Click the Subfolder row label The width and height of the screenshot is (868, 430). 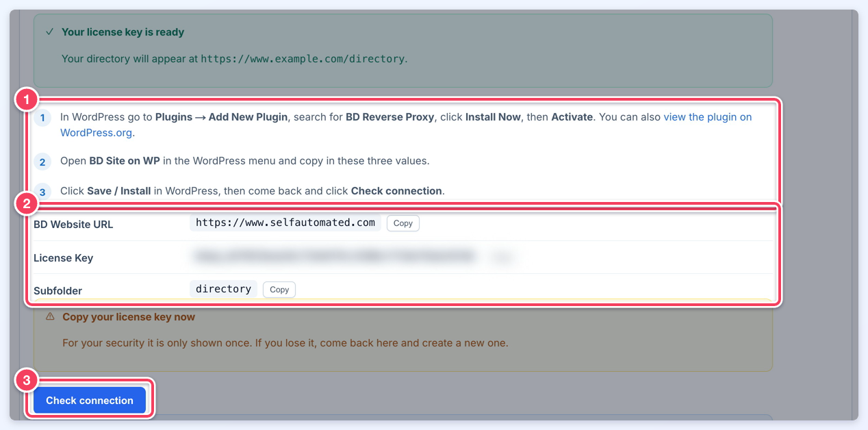click(x=58, y=291)
